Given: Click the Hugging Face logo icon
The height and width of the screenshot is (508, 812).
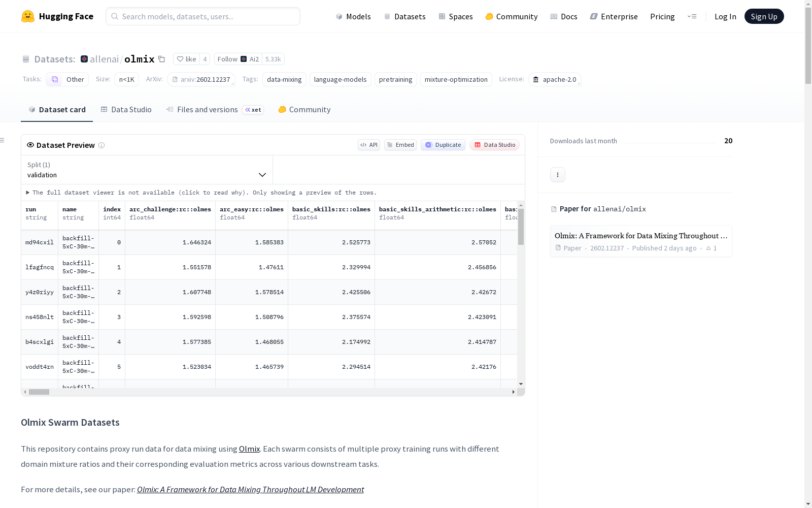Looking at the screenshot, I should pyautogui.click(x=28, y=16).
